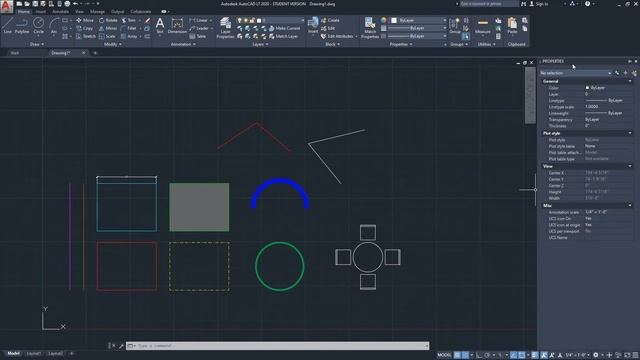
Task: Toggle snap mode in status bar
Action: [465, 355]
